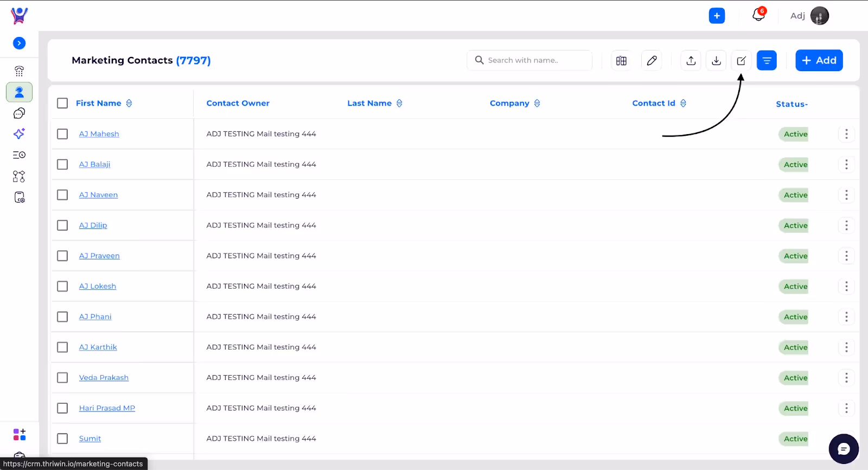Open row menu for Veda Prakash
Image resolution: width=868 pixels, height=470 pixels.
pos(846,377)
